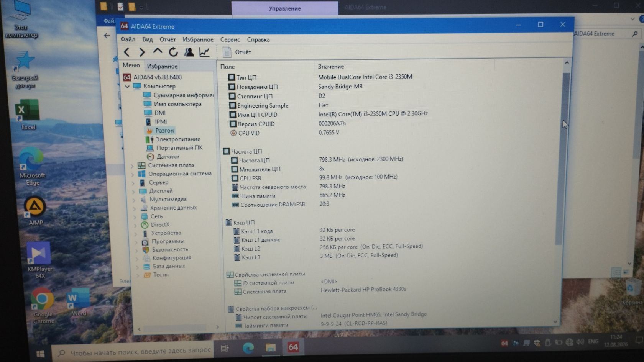Open Google Chrome desktop shortcut

coord(43,305)
